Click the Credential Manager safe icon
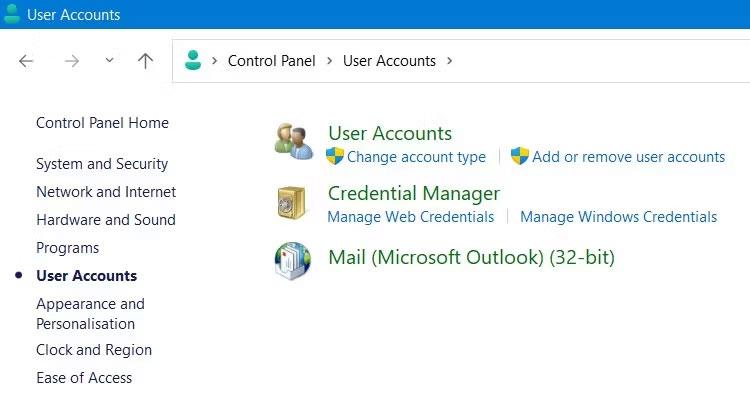750x408 pixels. [x=291, y=203]
